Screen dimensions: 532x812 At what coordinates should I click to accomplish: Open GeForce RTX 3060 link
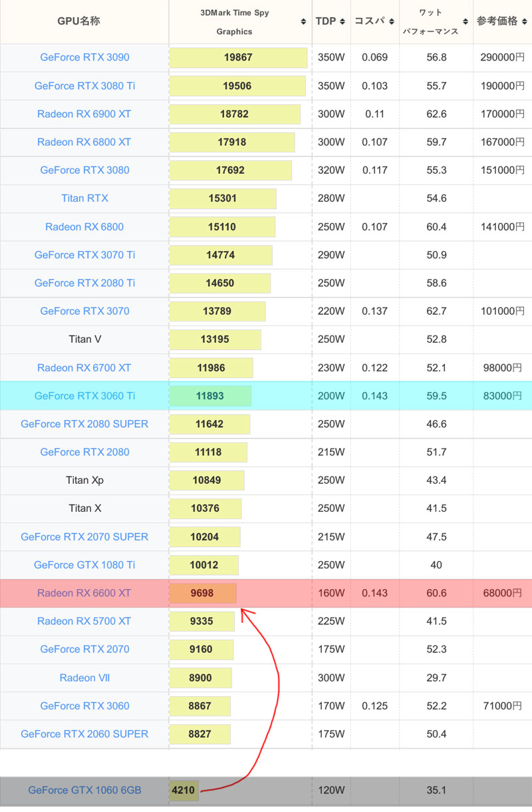[x=84, y=706]
